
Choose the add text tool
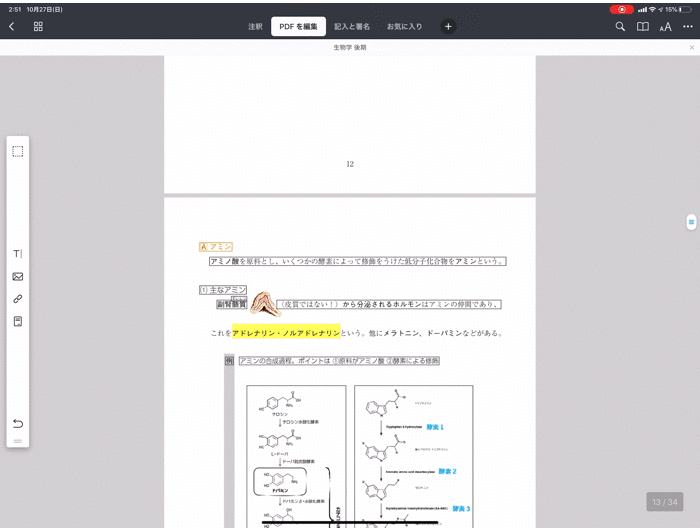18,254
